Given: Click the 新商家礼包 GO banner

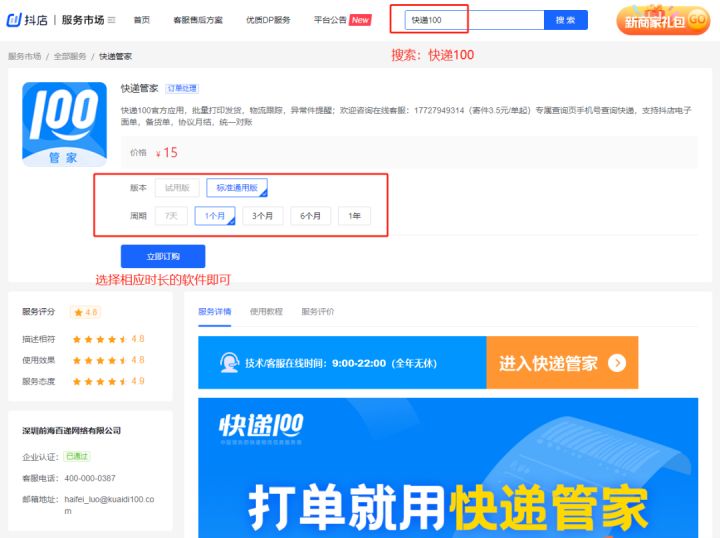Looking at the screenshot, I should tap(663, 20).
